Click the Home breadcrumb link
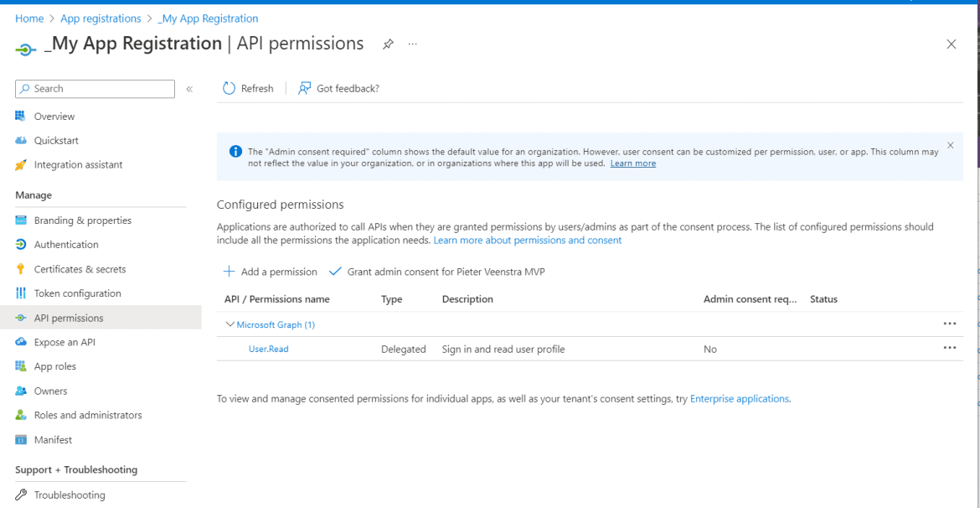The image size is (980, 508). (x=29, y=18)
